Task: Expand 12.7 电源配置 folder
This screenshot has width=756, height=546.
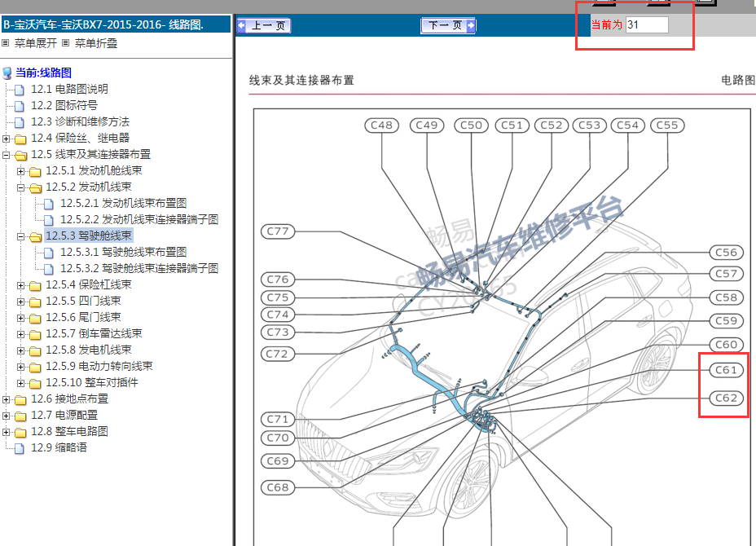Action: pos(6,416)
